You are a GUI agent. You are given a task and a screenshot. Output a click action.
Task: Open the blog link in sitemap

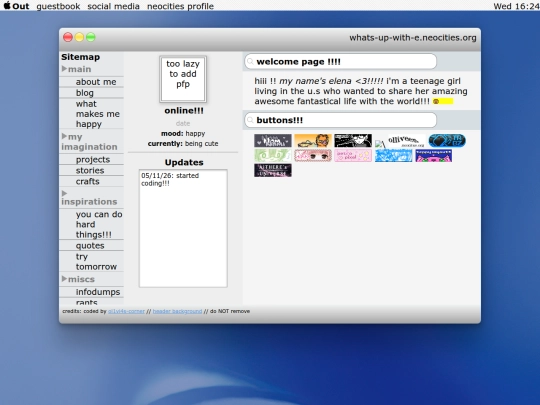point(85,93)
